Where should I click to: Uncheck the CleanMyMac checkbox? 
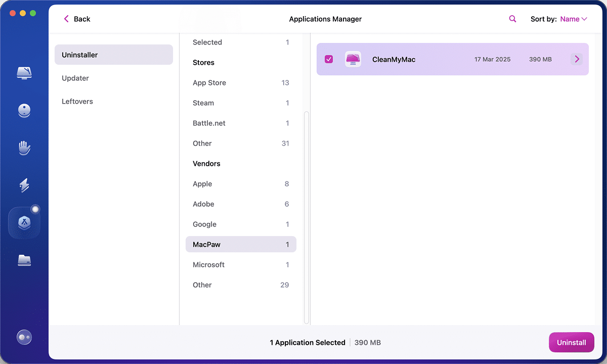pos(329,59)
